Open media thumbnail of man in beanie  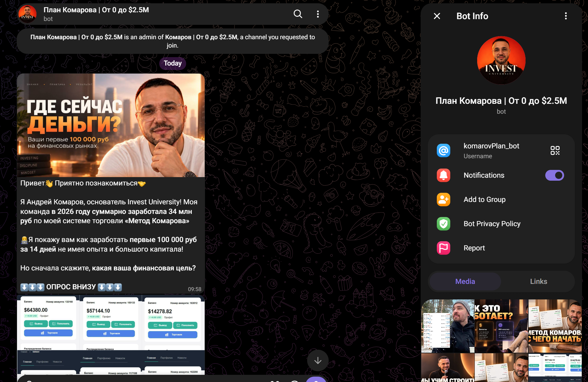tap(448, 326)
